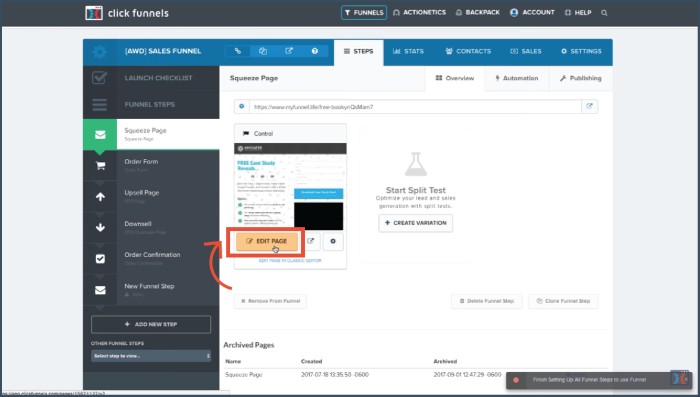Open the Backpack menu
This screenshot has height=397, width=700.
(477, 13)
